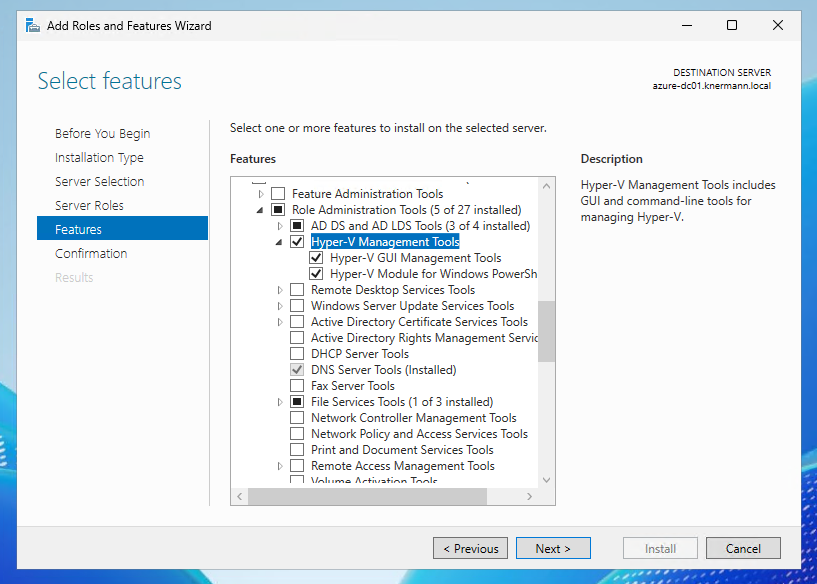Check Remote Access Management Tools checkbox
Image resolution: width=817 pixels, height=584 pixels.
click(297, 466)
